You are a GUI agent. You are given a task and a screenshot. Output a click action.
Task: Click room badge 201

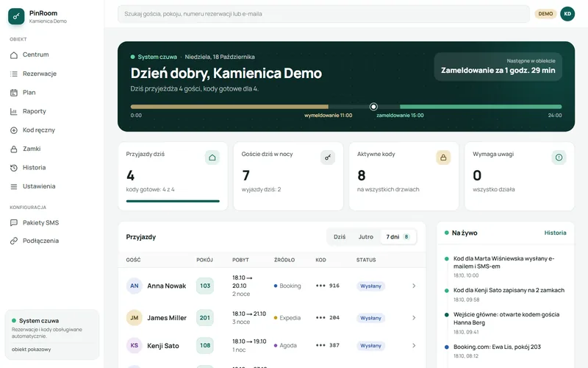(205, 318)
